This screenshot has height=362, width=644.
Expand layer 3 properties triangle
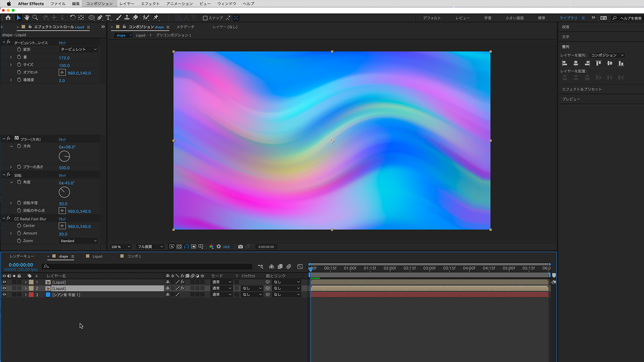click(25, 295)
